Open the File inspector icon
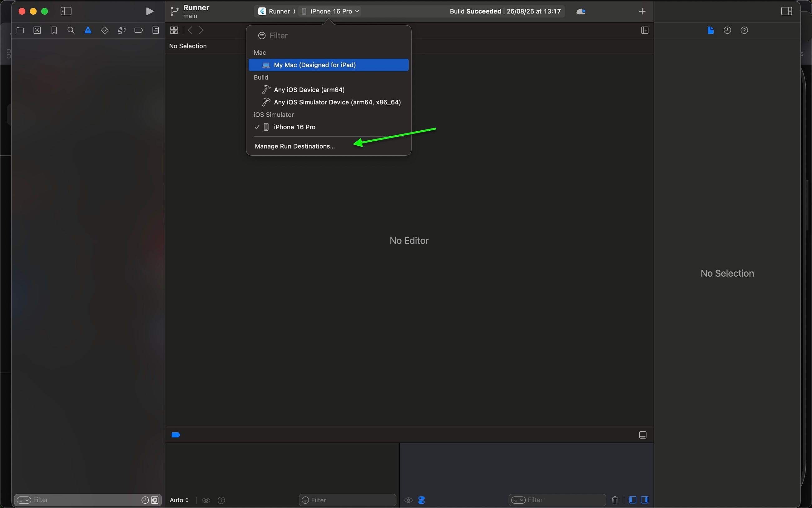Image resolution: width=812 pixels, height=508 pixels. [x=710, y=30]
